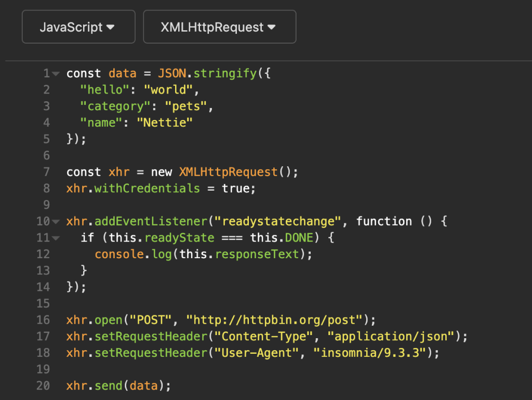Click the word "stringify" on line 1
This screenshot has height=400, width=532.
pyautogui.click(x=225, y=73)
